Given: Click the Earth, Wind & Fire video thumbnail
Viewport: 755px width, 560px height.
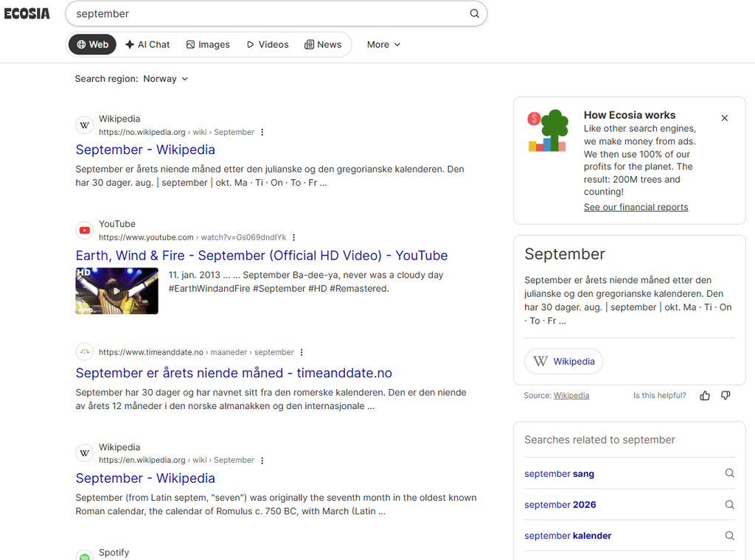Looking at the screenshot, I should point(117,290).
